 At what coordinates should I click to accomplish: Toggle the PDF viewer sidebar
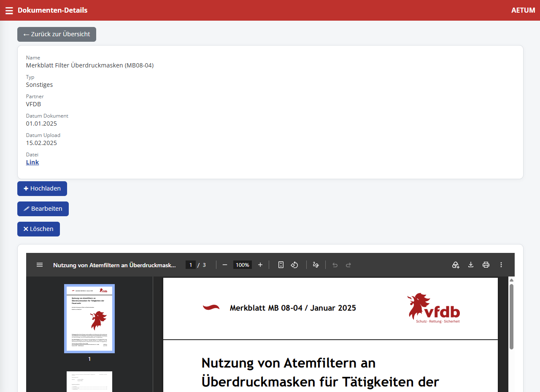(x=40, y=265)
